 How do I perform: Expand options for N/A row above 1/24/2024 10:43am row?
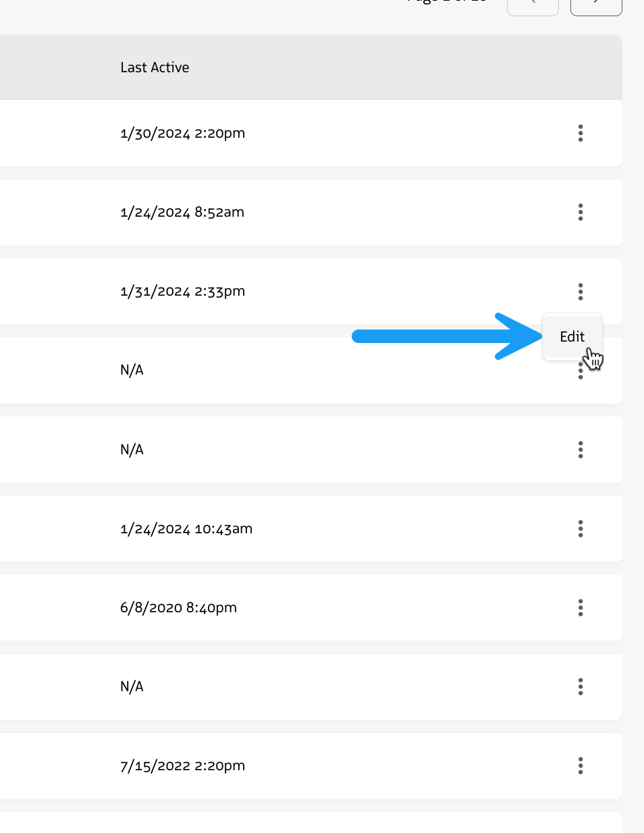580,450
